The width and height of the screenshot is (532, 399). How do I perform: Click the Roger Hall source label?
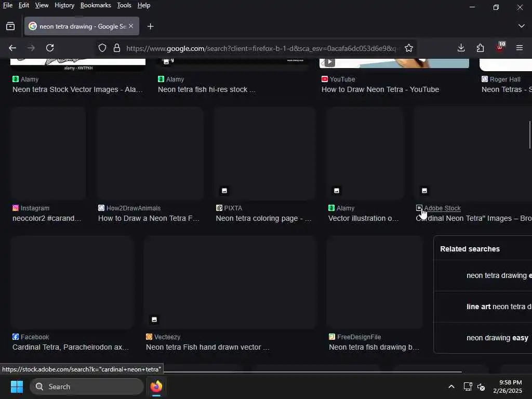click(x=505, y=79)
